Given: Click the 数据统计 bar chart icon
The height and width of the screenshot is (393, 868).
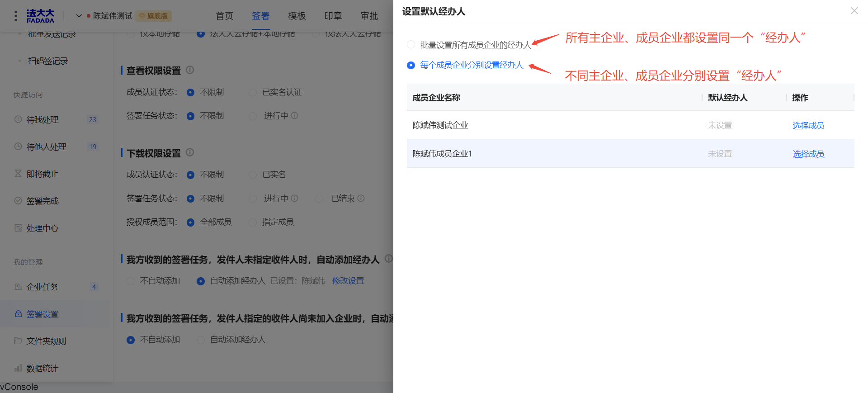Looking at the screenshot, I should click(18, 368).
